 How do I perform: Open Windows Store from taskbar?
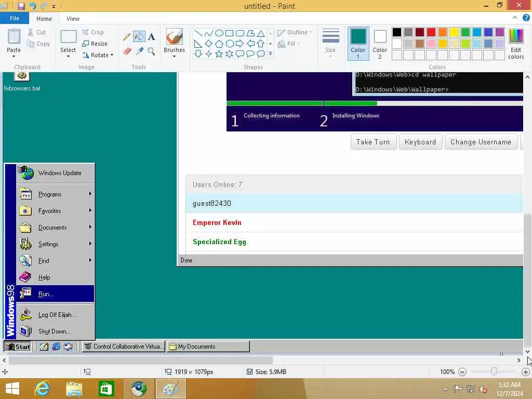coord(106,389)
